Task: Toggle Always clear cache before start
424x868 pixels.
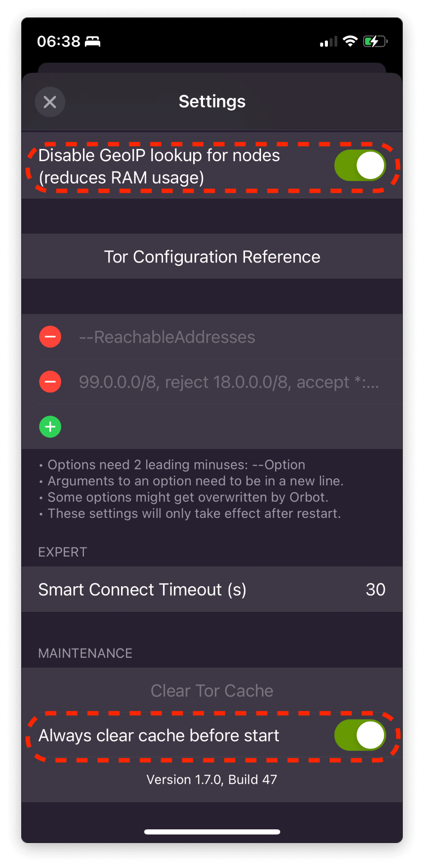Action: pyautogui.click(x=360, y=735)
